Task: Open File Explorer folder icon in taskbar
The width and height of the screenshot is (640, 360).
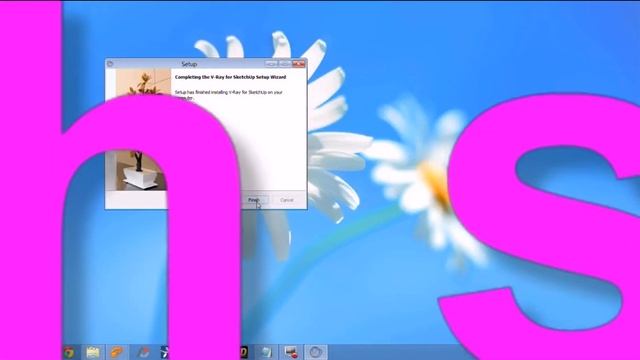Action: coord(93,352)
